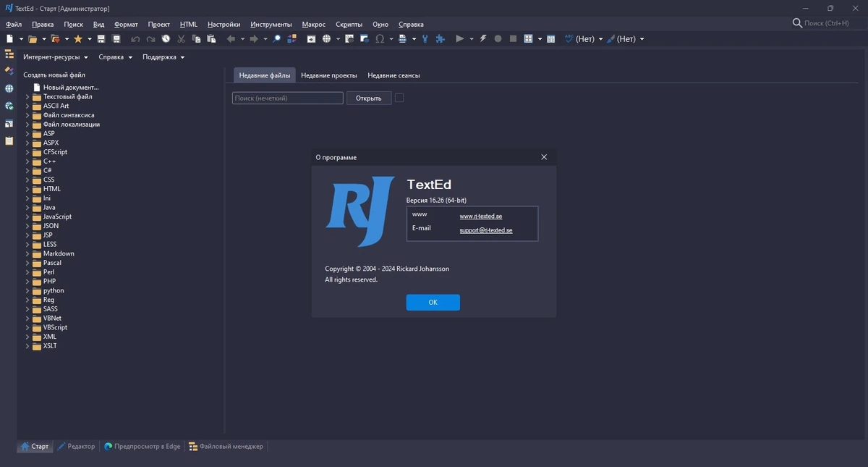Select the Markdown tree item
The image size is (868, 467).
point(59,253)
